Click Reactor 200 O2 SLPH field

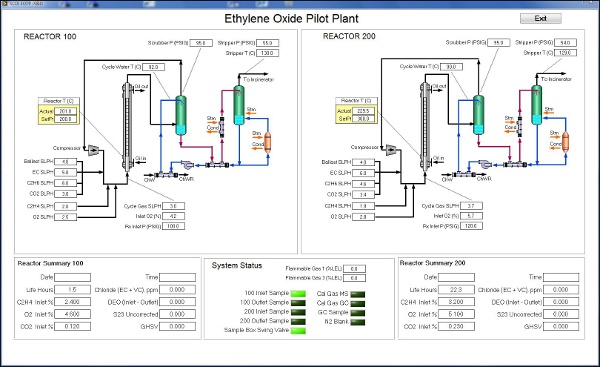click(363, 217)
